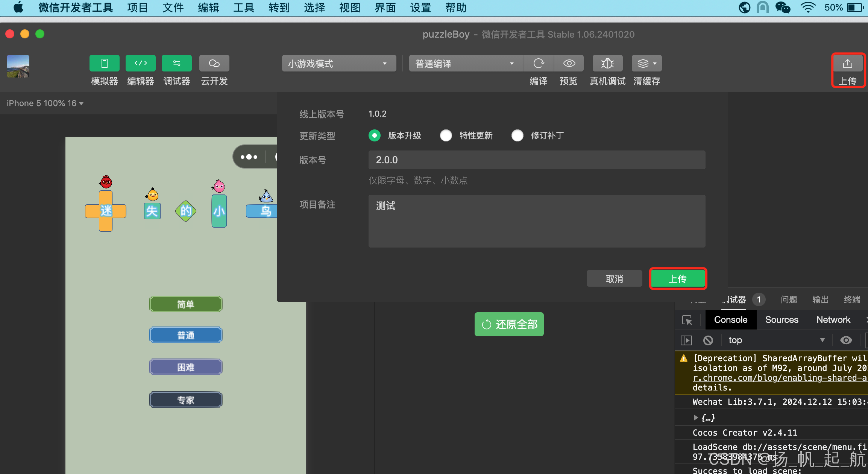This screenshot has height=474, width=868.
Task: Toggle the debugger (调试器) panel
Action: coord(177,63)
